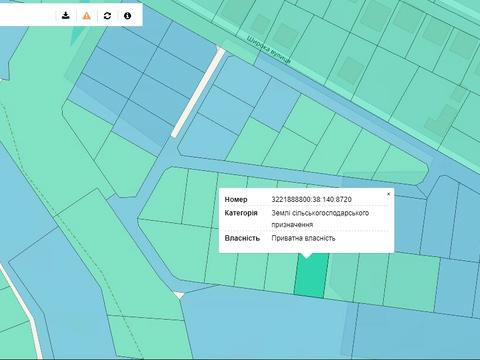The height and width of the screenshot is (360, 480).
Task: Click 'Землі сільськогосподарського призначення' text
Action: tap(320, 219)
